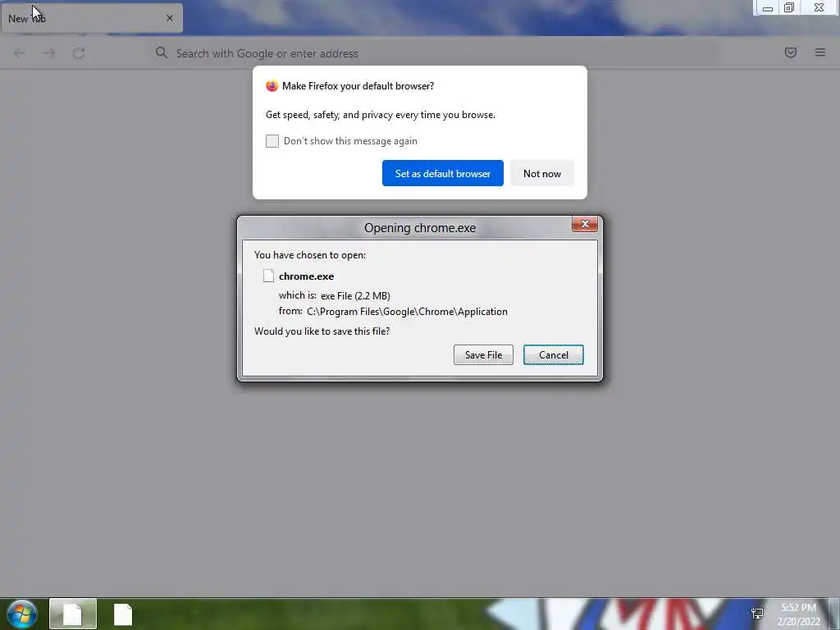
Task: Click the forward navigation arrow
Action: (49, 53)
